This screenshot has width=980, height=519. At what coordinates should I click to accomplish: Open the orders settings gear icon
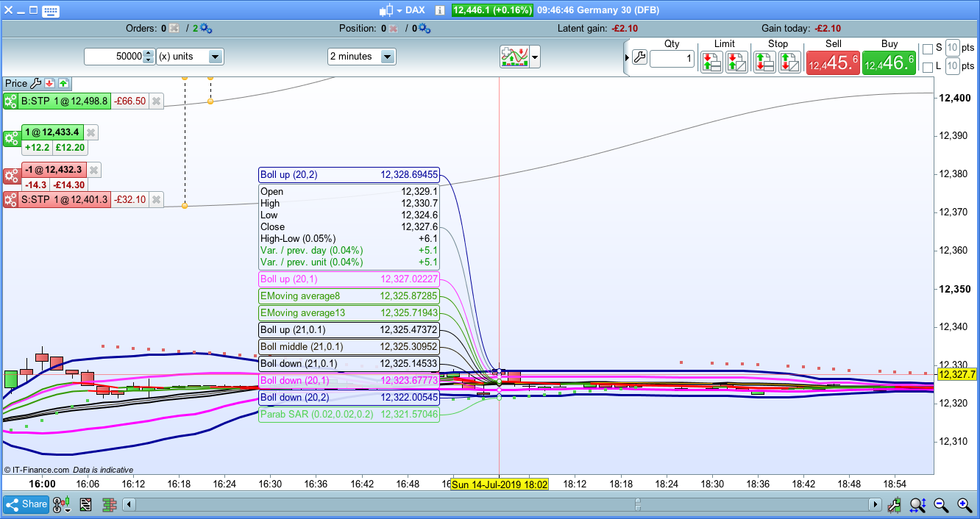[205, 29]
